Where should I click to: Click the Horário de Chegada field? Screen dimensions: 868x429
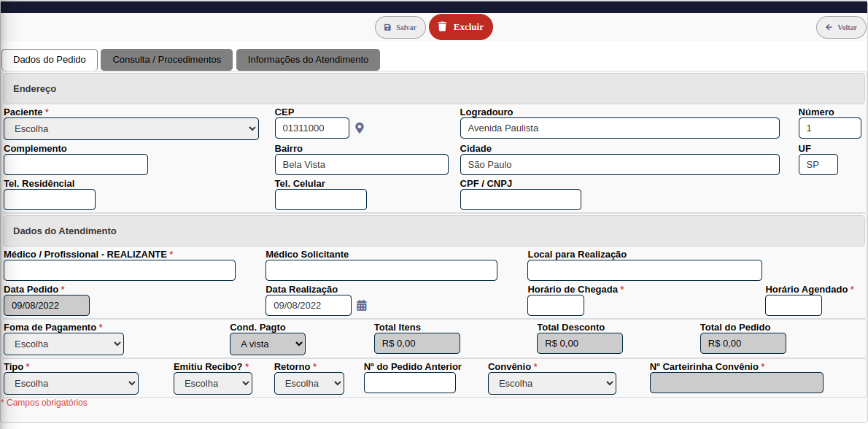[x=556, y=306]
